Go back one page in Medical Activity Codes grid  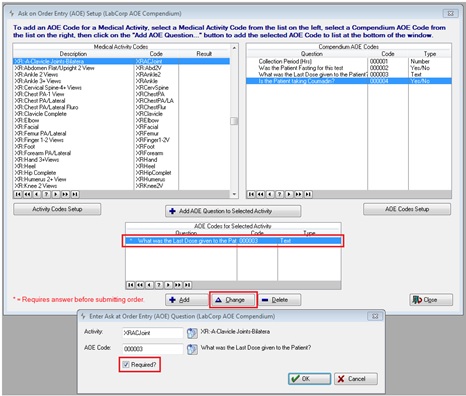pos(27,194)
